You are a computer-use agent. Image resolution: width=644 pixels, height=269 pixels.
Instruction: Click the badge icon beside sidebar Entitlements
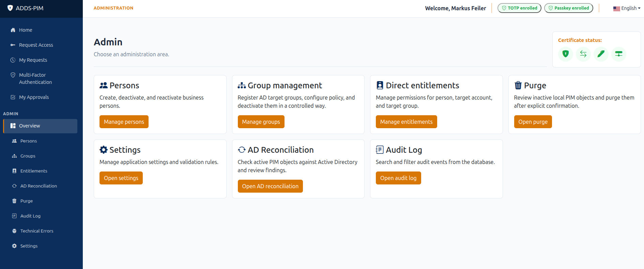tap(14, 171)
